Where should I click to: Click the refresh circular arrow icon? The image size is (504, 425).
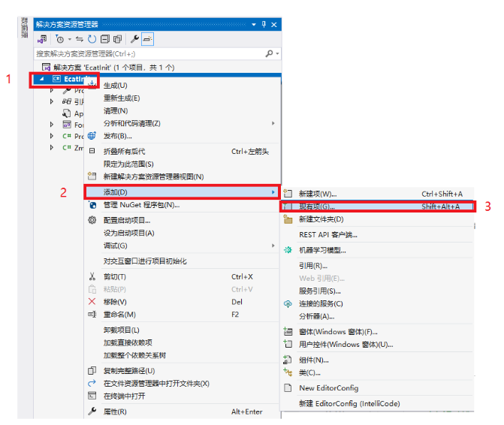tap(92, 39)
